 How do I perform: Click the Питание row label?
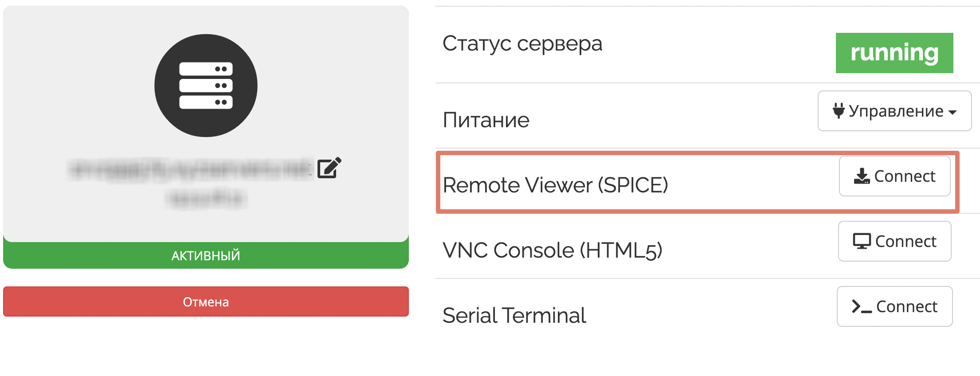tap(486, 119)
